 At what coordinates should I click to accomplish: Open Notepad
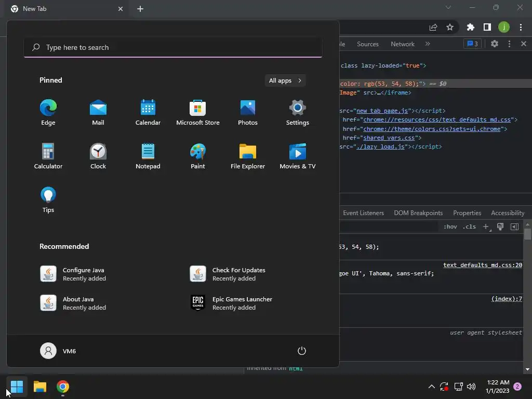(148, 156)
